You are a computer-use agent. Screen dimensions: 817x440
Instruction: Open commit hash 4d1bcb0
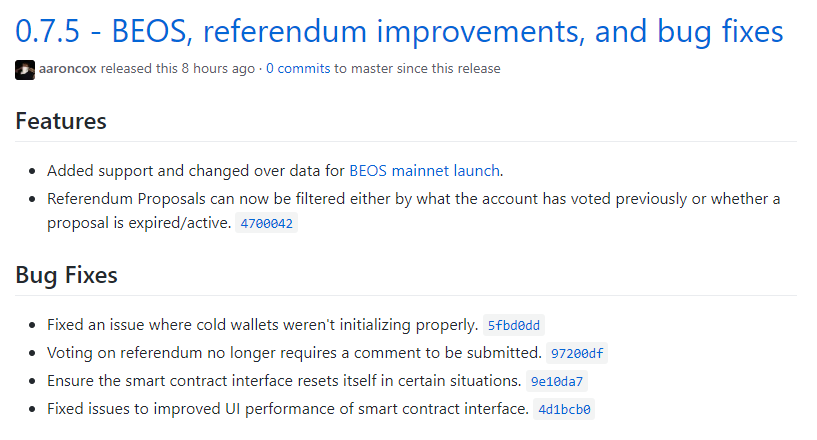(x=564, y=409)
